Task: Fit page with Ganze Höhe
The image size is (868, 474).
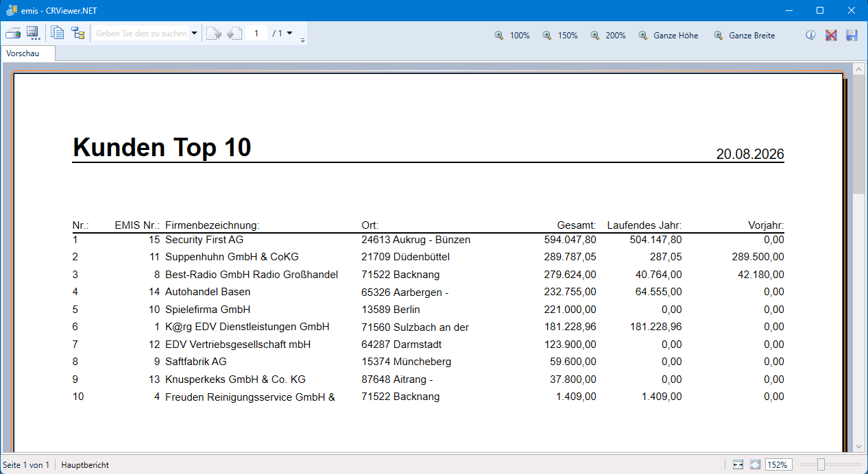Action: point(668,35)
